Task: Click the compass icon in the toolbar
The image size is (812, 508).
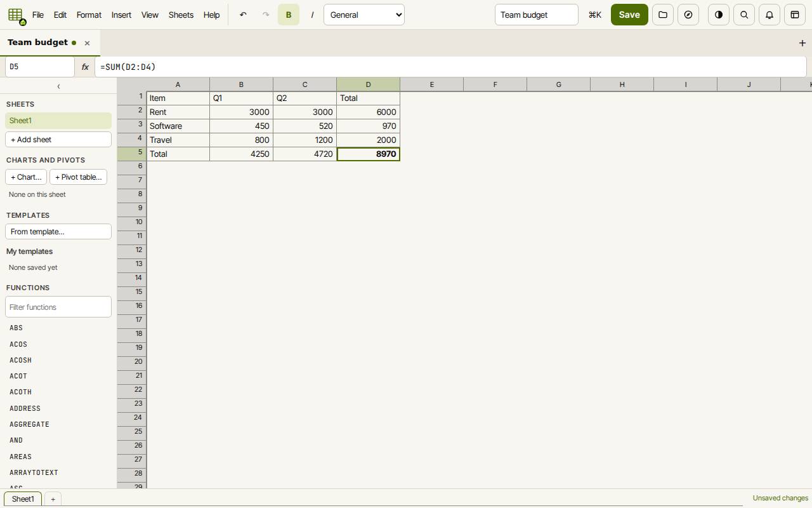Action: pos(688,15)
